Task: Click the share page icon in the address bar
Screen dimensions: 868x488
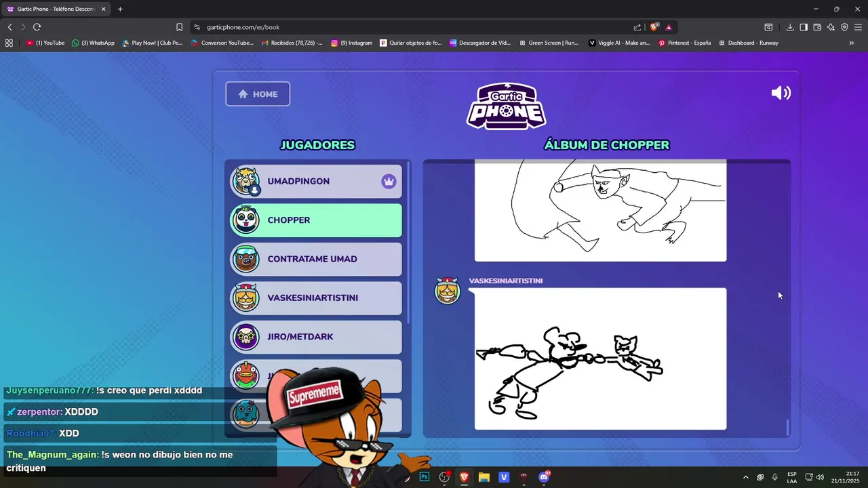Action: click(x=637, y=27)
